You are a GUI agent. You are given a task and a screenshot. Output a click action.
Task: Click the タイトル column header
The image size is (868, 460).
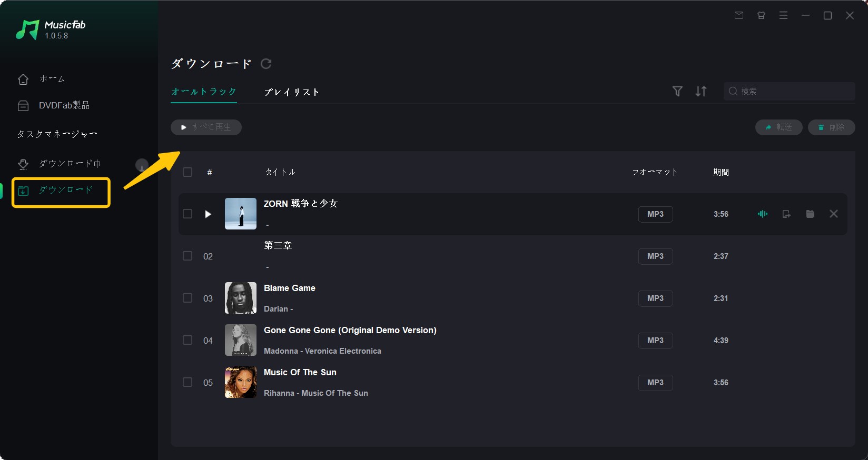[x=280, y=172]
